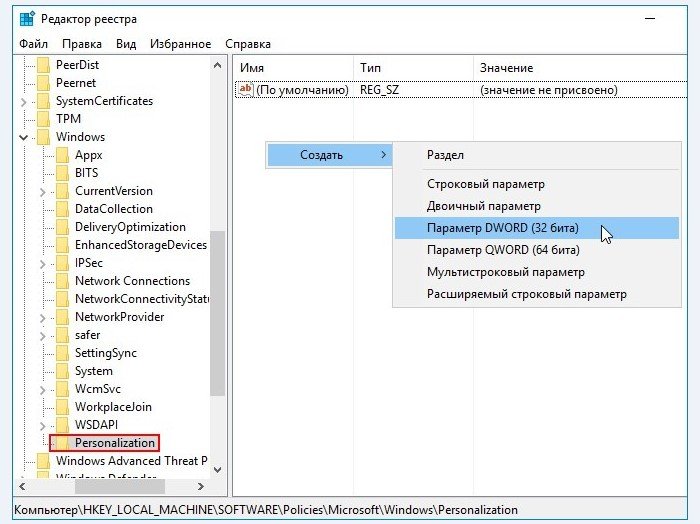Expand the CurrentVersion key
700x524 pixels.
42,192
